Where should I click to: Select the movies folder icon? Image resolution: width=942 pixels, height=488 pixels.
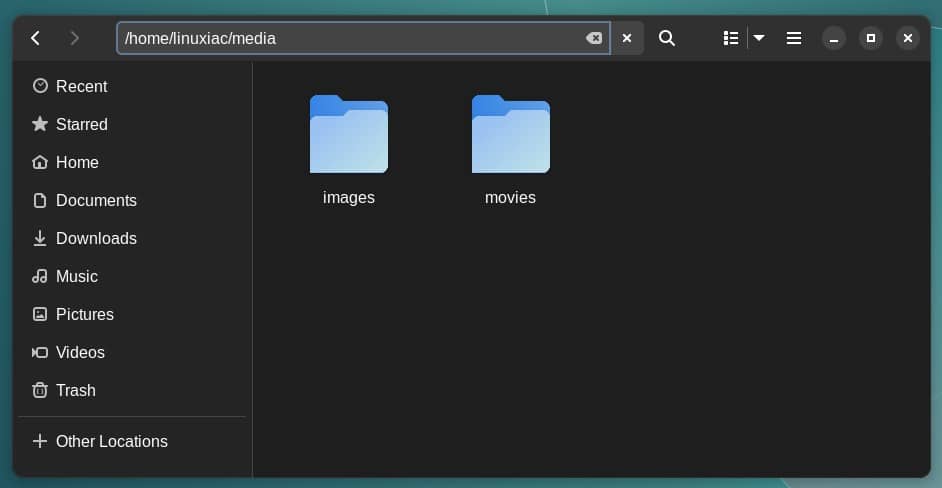511,134
